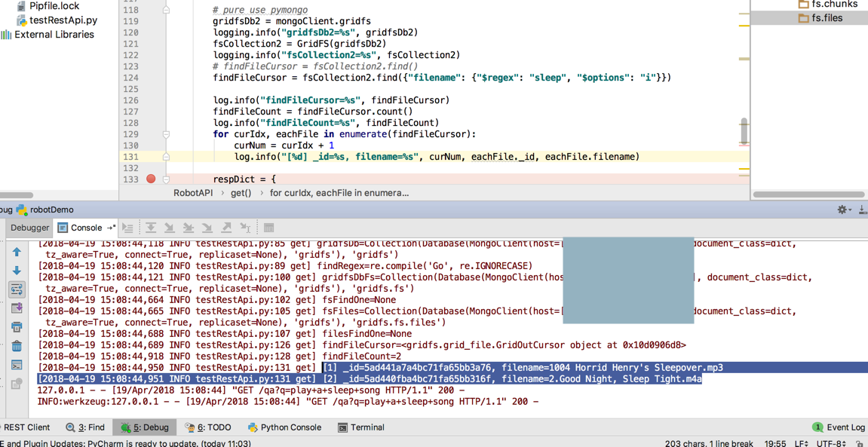Open the UTF-8 file encoding dropdown
This screenshot has height=447, width=868.
[832, 443]
